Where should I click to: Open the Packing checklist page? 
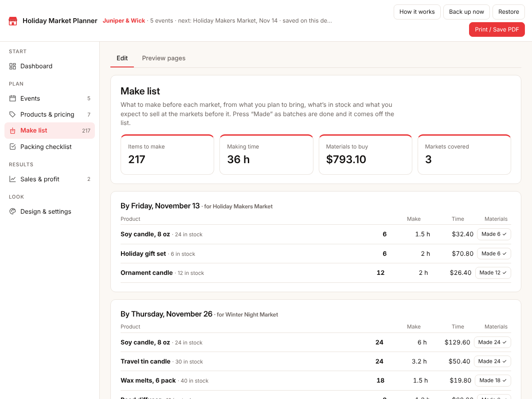50,147
